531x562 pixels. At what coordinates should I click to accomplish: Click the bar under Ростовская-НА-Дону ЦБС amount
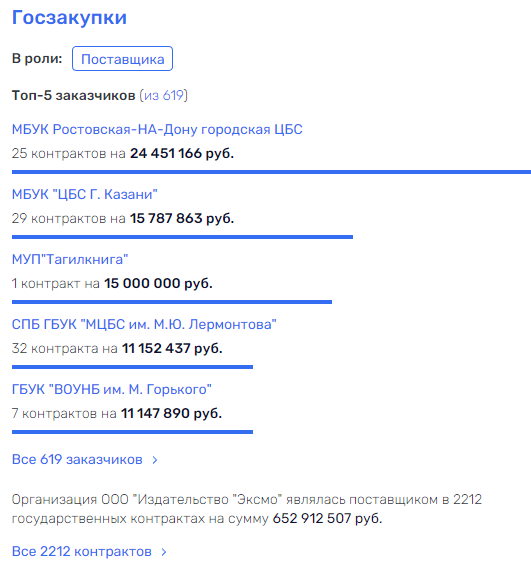[x=271, y=172]
